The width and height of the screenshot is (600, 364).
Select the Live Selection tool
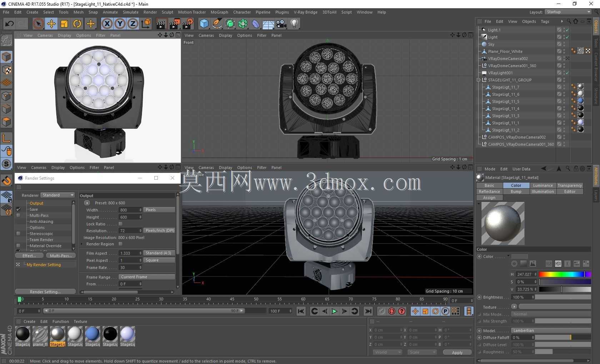pyautogui.click(x=38, y=24)
